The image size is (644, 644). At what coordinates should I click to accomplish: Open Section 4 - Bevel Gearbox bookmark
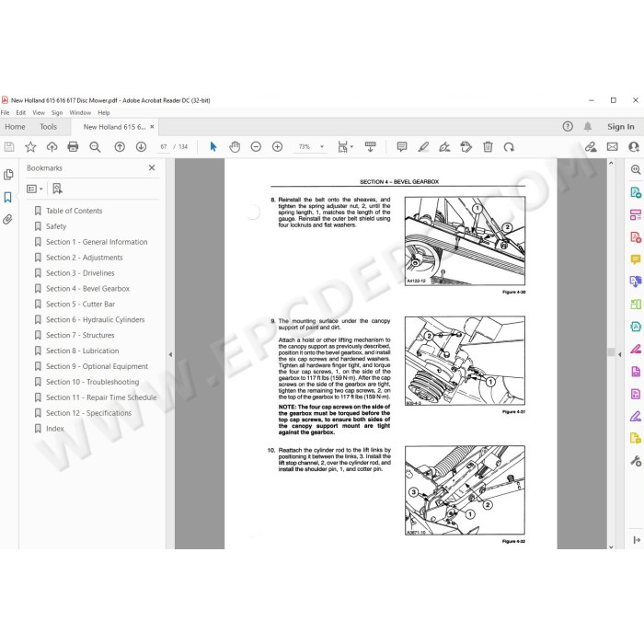pos(87,289)
